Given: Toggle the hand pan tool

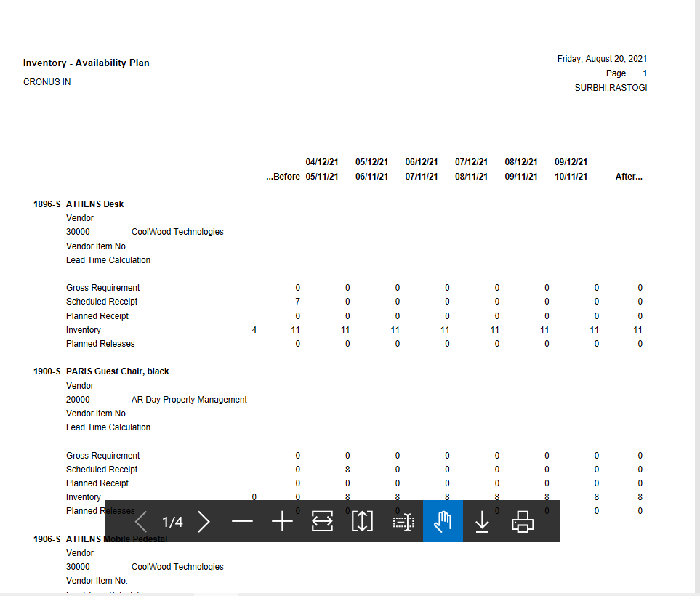Looking at the screenshot, I should (x=443, y=521).
